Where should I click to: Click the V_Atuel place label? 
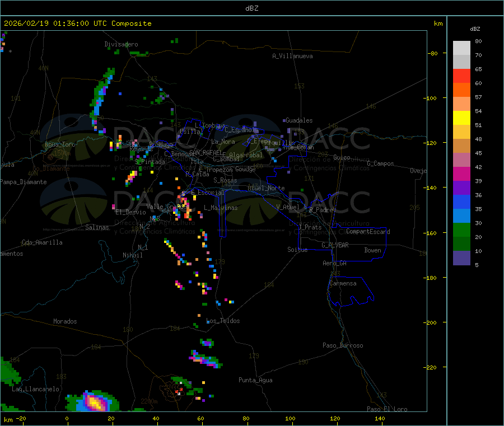pos(288,207)
